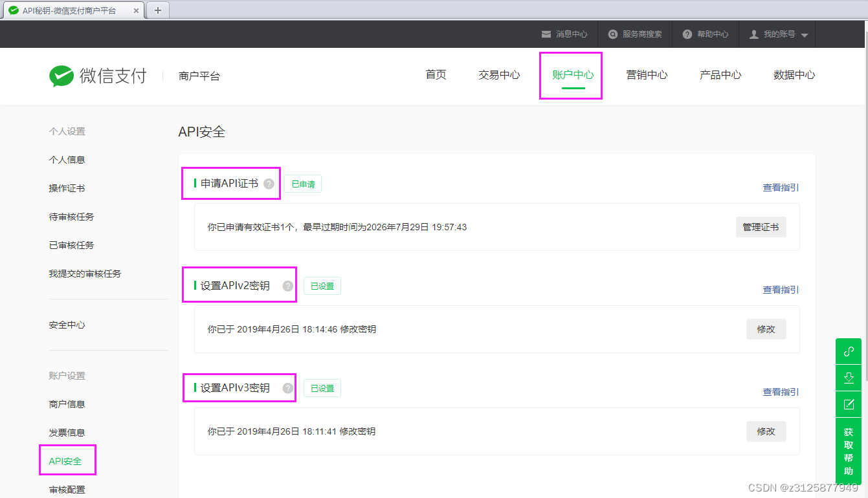Click 修改 button for APIv3 key
The width and height of the screenshot is (868, 498).
(x=766, y=431)
